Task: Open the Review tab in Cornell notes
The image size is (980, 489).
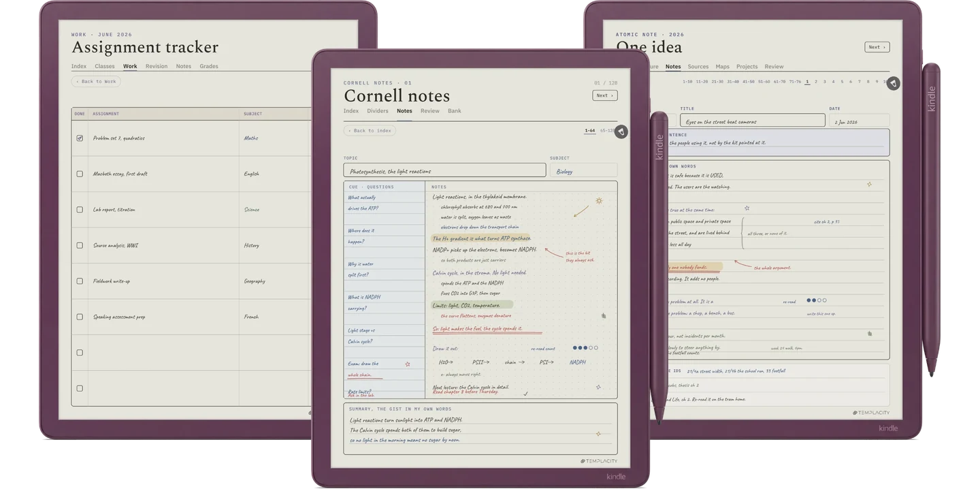Action: [430, 111]
